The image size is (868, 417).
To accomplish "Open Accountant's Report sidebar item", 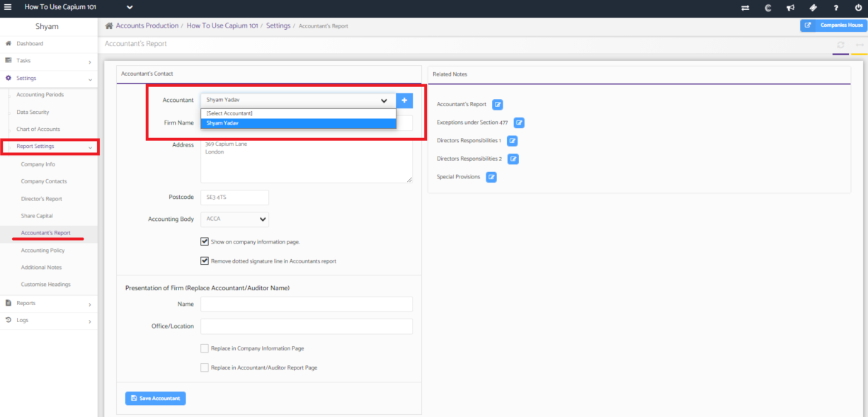I will click(x=46, y=233).
